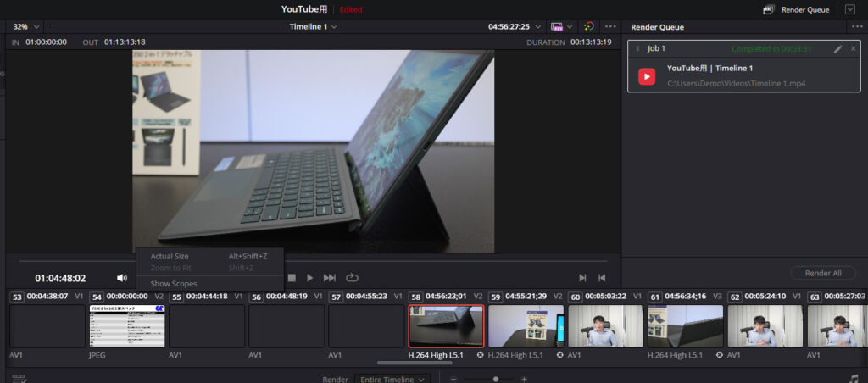Viewport: 868px width, 383px height.
Task: Remove Job 1 from the render queue
Action: (853, 49)
